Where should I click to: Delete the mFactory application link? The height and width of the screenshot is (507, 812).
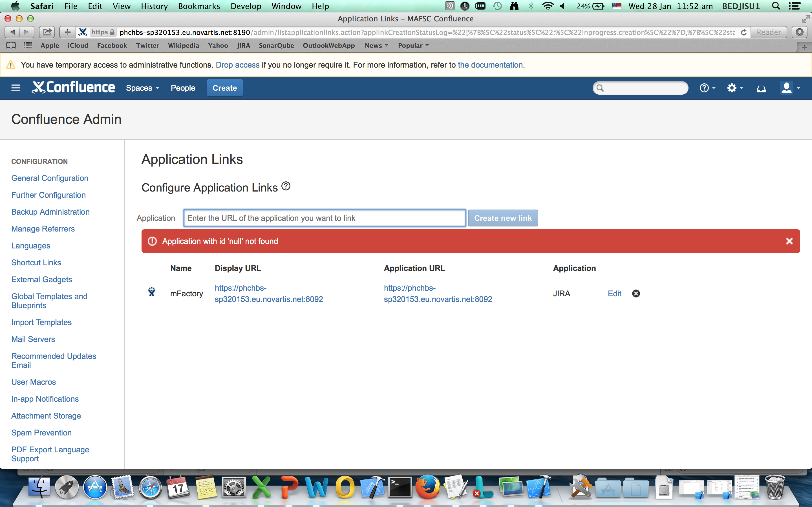[x=636, y=293]
